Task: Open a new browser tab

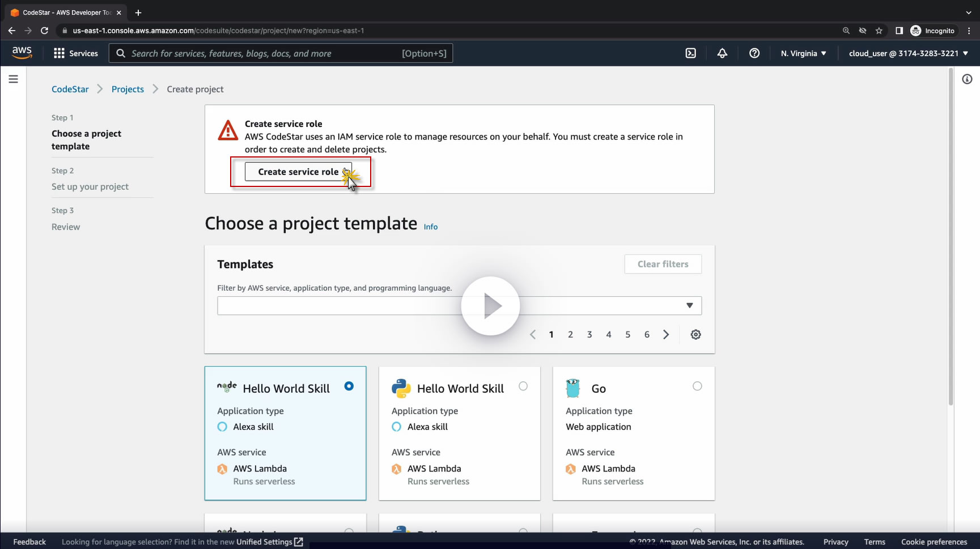Action: (x=138, y=12)
